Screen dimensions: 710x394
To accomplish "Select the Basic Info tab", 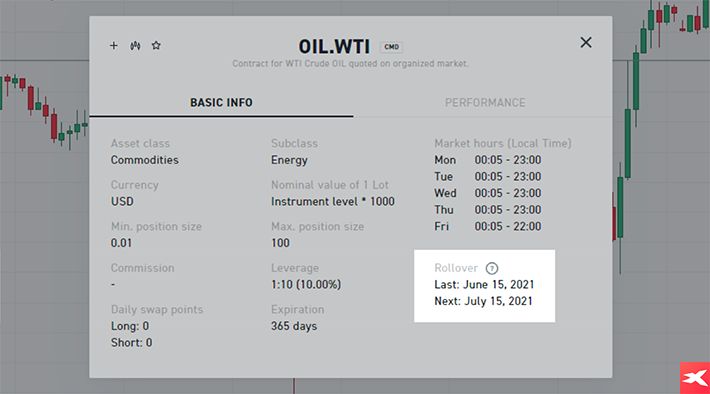I will pyautogui.click(x=221, y=103).
